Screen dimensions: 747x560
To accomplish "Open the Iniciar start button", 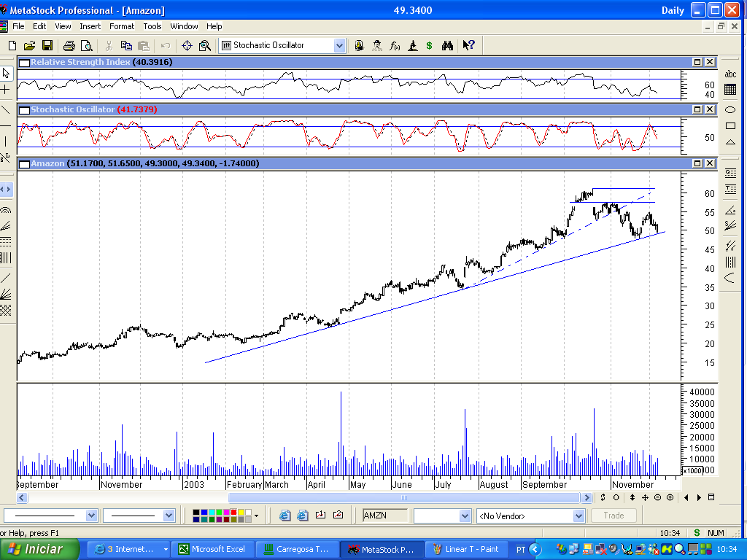I will 39,550.
